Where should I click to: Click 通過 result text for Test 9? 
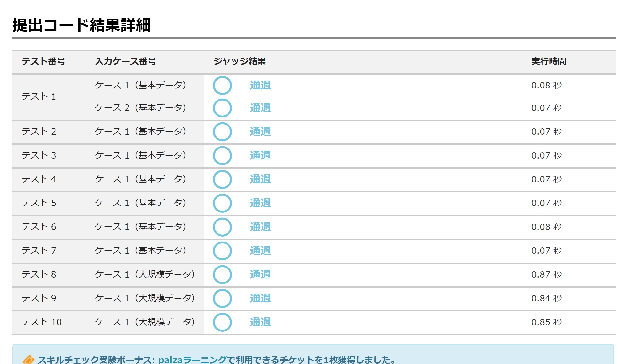click(260, 298)
